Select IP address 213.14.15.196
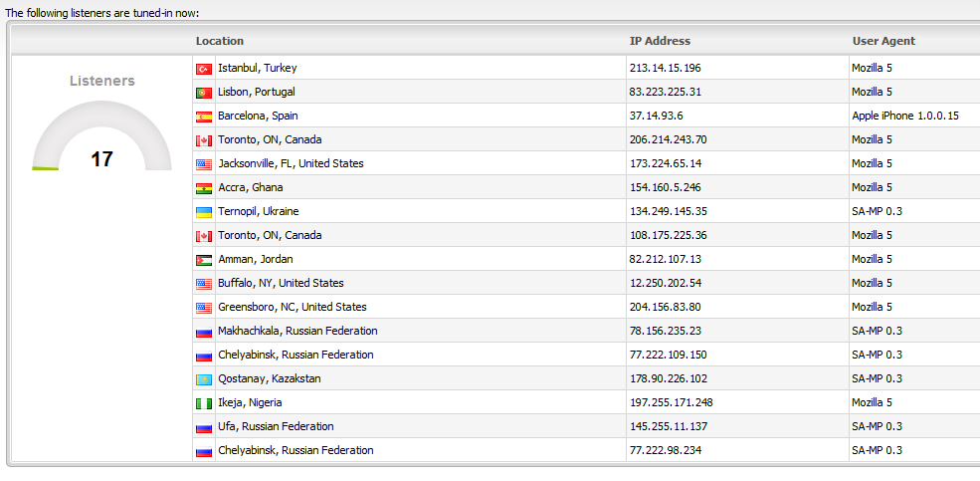980x481 pixels. (665, 68)
